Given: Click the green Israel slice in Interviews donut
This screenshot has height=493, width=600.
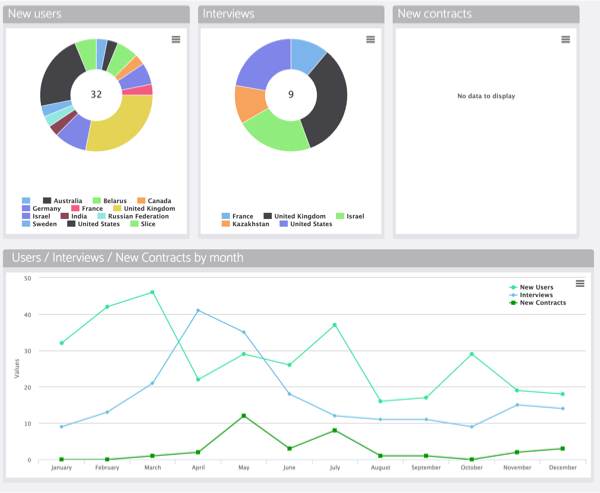Looking at the screenshot, I should coord(277,133).
